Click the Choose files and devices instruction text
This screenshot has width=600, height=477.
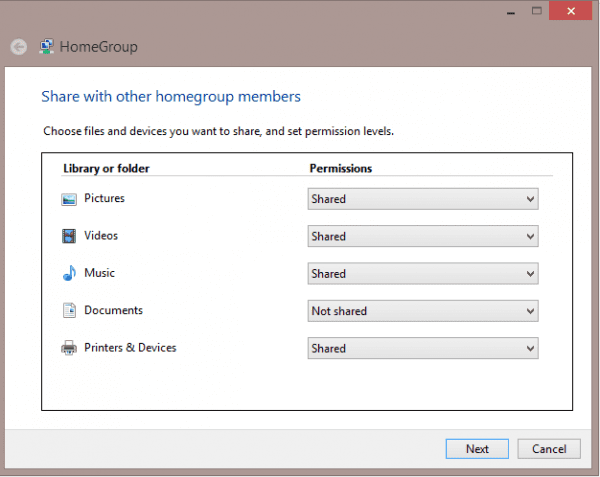(218, 131)
